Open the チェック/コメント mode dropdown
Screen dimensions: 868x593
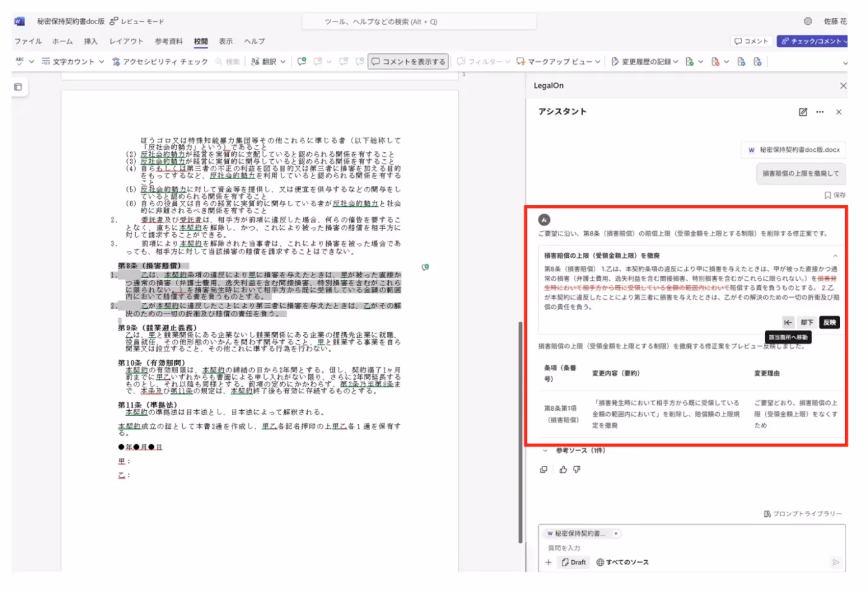[812, 41]
